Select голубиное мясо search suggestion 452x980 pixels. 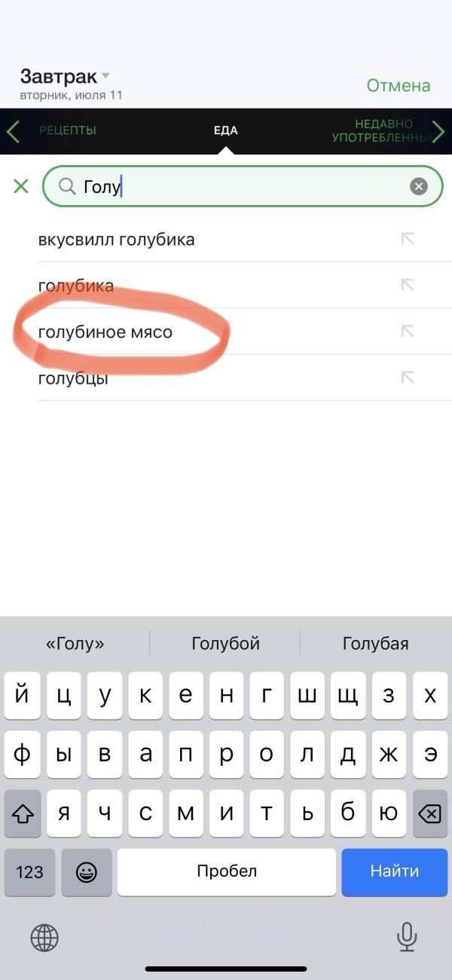tap(226, 331)
